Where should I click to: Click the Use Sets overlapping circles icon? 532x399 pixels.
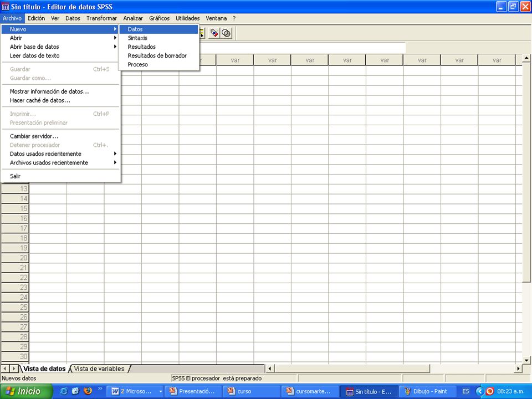coord(226,33)
